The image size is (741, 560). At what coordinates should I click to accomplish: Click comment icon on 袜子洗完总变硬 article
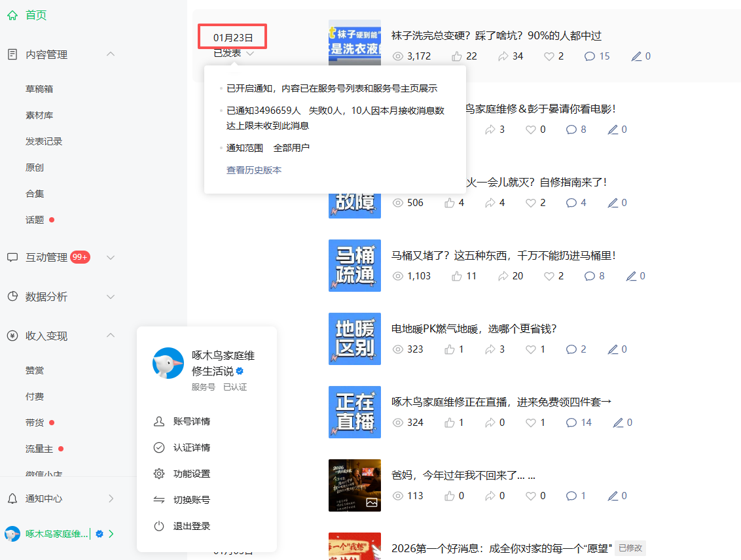click(x=589, y=56)
